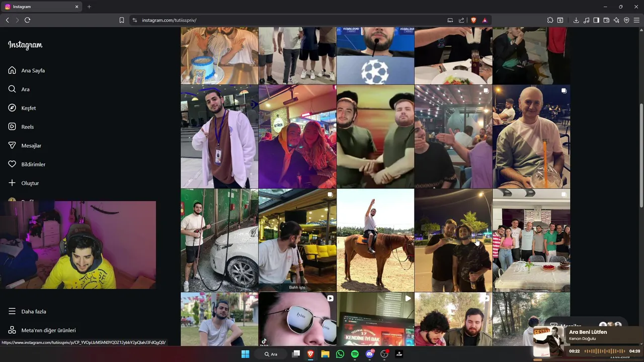Open post with two men in green shirts

click(x=375, y=136)
